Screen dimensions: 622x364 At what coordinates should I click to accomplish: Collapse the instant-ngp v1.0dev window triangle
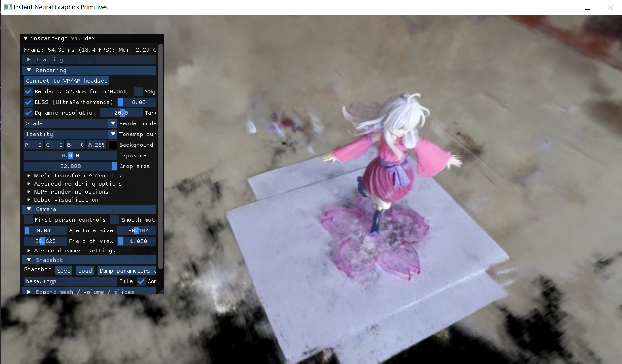click(26, 38)
